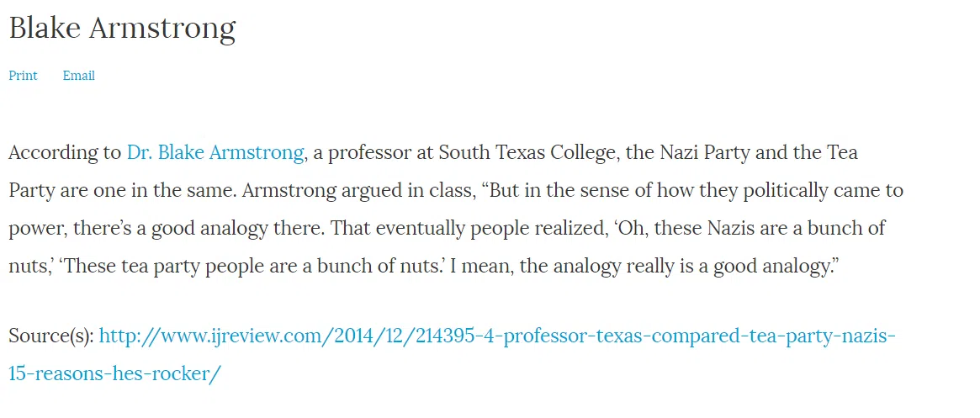The height and width of the screenshot is (418, 980).
Task: Click the Email link
Action: point(79,76)
